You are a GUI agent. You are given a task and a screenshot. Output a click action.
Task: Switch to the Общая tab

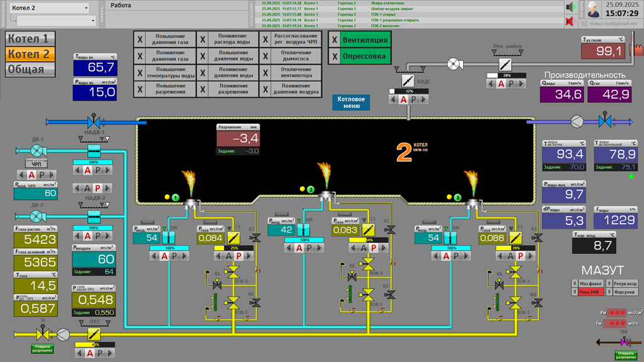[x=30, y=69]
